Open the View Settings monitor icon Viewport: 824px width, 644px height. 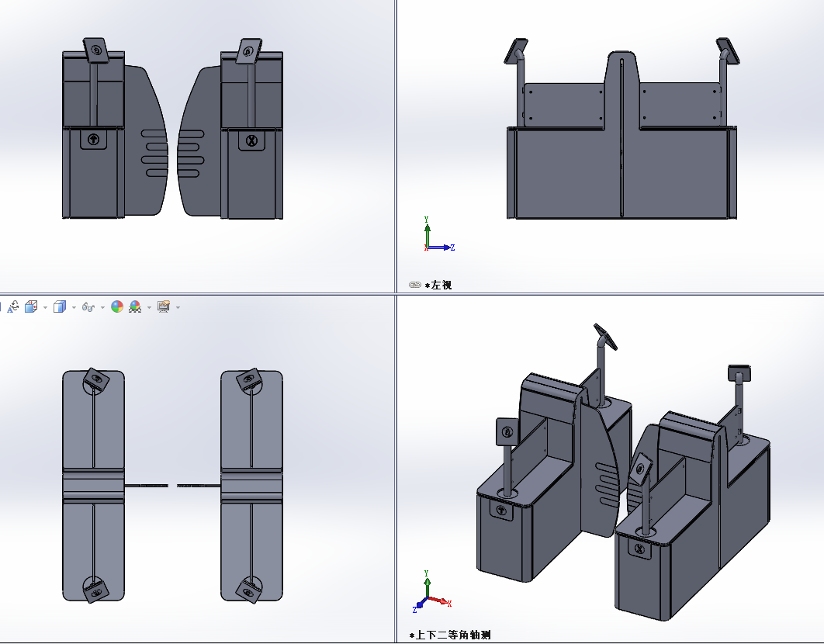tap(164, 306)
